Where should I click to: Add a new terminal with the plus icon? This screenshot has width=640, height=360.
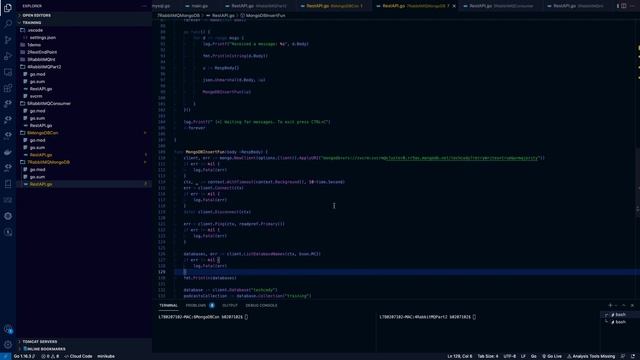pyautogui.click(x=610, y=305)
